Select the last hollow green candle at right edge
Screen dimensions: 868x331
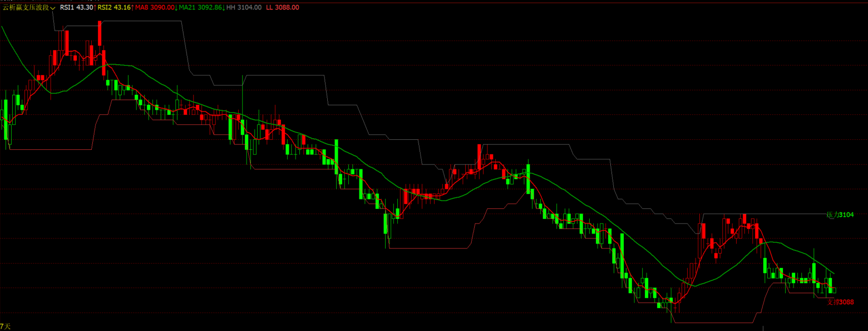pos(834,290)
